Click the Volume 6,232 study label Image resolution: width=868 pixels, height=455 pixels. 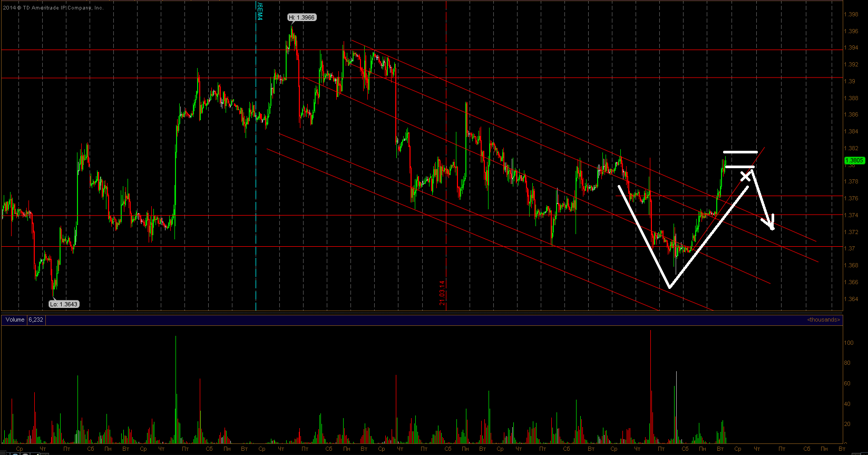[x=25, y=320]
